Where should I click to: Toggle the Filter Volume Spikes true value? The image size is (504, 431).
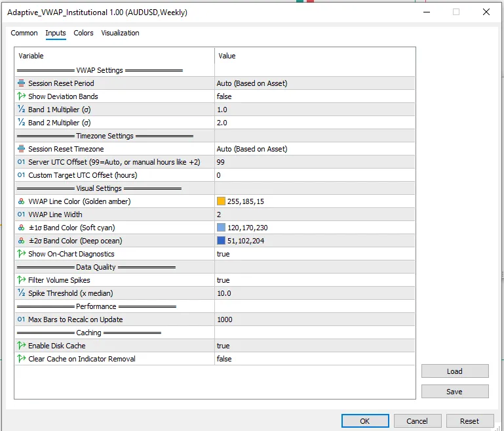(315, 280)
